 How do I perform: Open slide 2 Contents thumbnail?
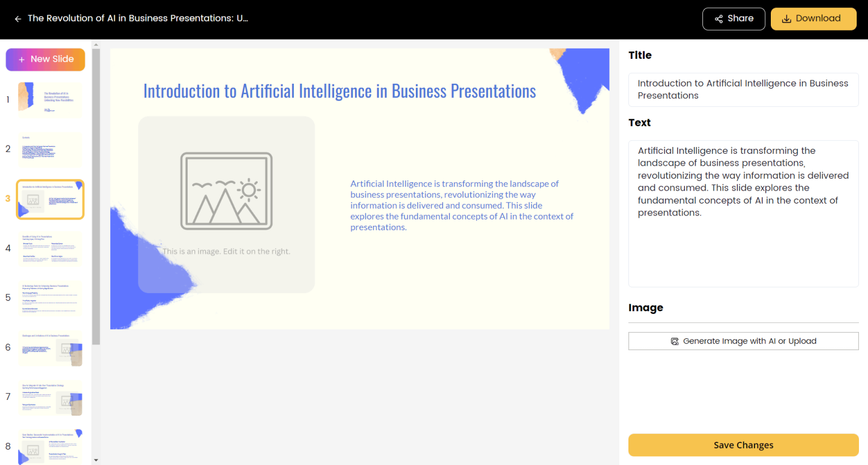(50, 150)
